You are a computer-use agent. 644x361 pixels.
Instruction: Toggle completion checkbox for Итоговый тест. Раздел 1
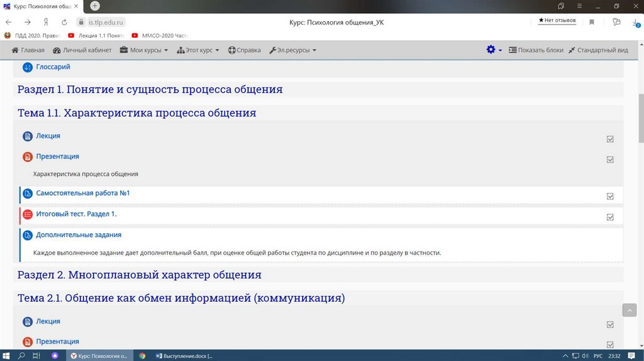click(x=610, y=217)
